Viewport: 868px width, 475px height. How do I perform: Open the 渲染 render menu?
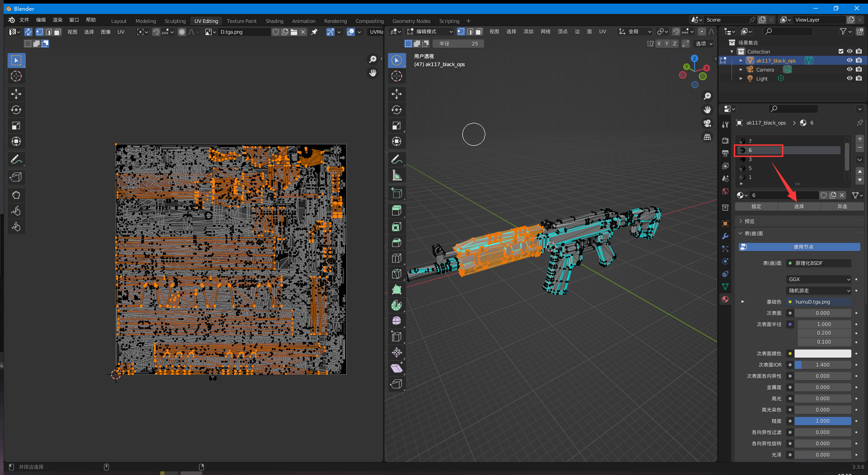pos(58,20)
